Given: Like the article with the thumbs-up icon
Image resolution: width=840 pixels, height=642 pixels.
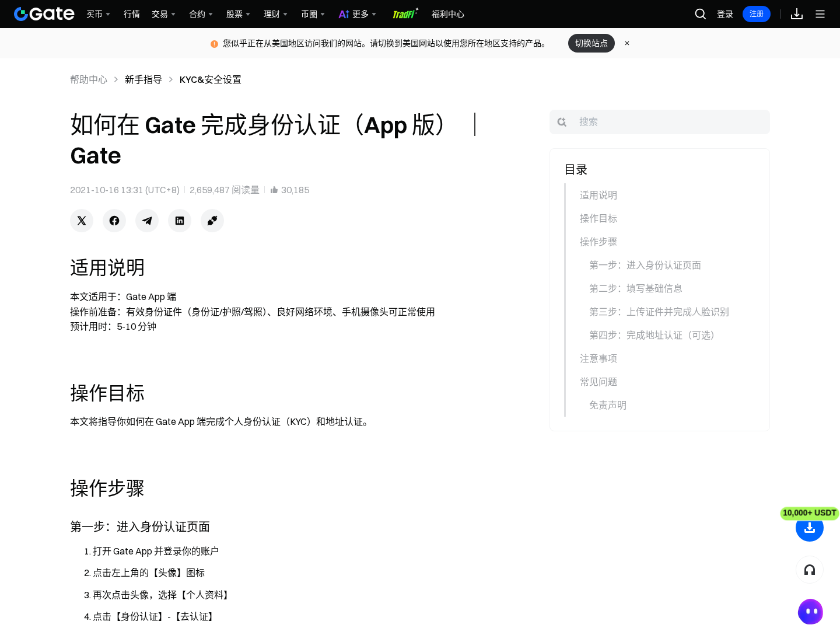Looking at the screenshot, I should (274, 190).
